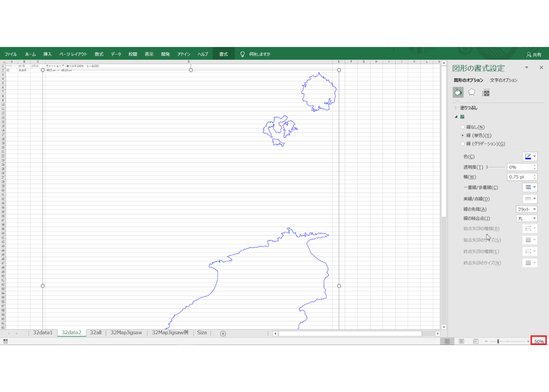The height and width of the screenshot is (392, 549).
Task: Open the 開発 ribbon tab
Action: coord(165,54)
